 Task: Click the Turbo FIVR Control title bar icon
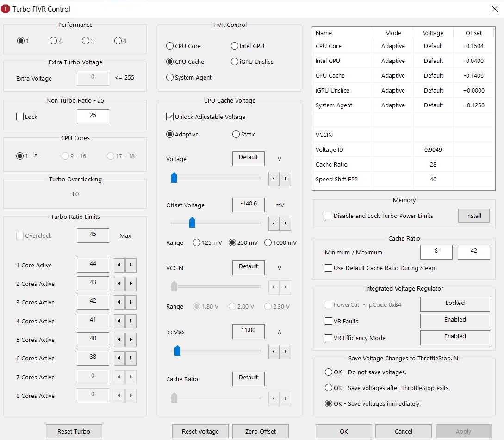pos(6,9)
